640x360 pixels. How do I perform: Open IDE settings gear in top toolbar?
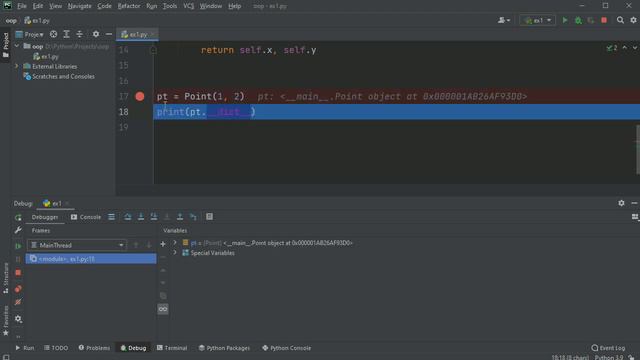[633, 20]
